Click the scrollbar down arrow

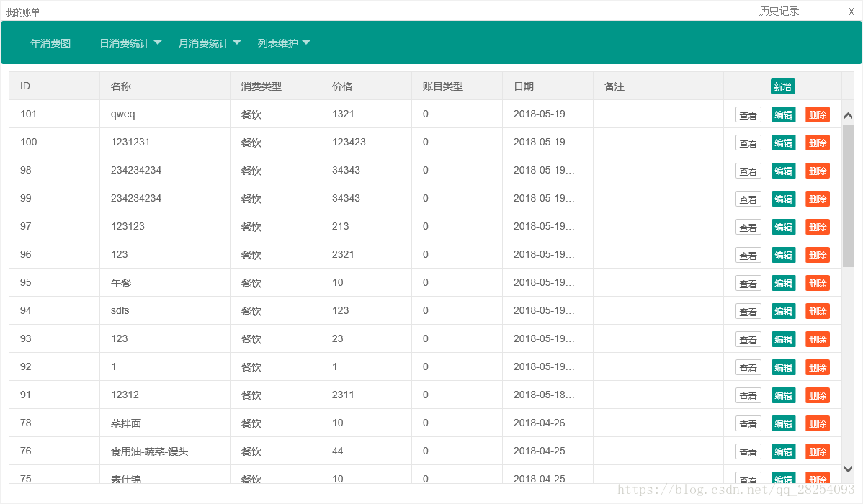(848, 469)
